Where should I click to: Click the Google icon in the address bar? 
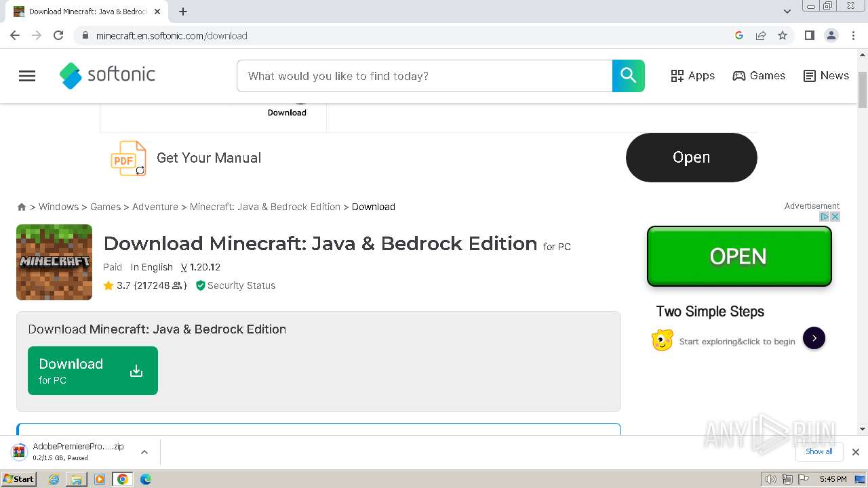pyautogui.click(x=739, y=35)
